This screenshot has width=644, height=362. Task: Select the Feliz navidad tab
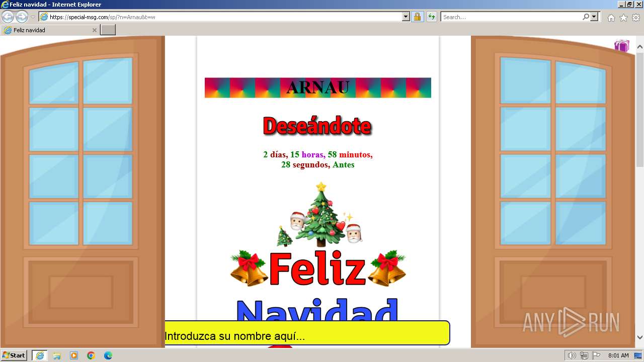(49, 30)
